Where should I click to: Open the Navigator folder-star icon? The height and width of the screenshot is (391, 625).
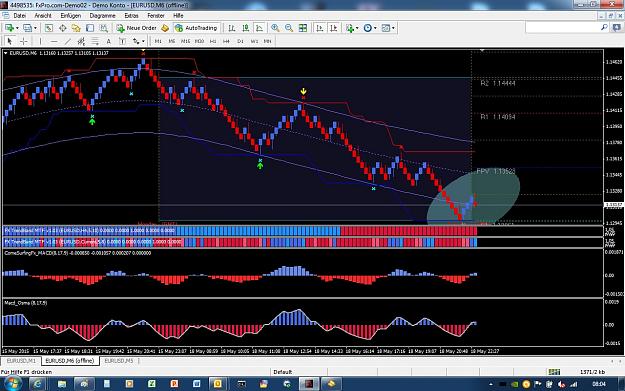tap(76, 28)
